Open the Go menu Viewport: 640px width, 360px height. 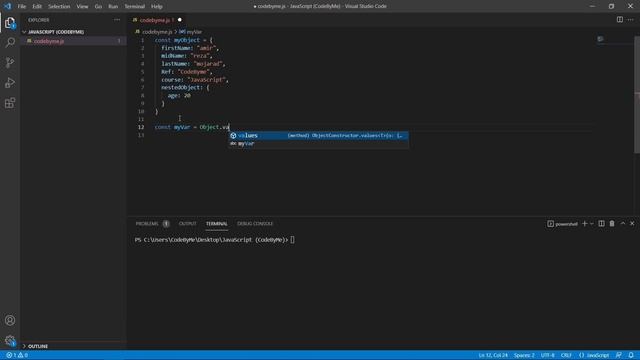[x=98, y=6]
